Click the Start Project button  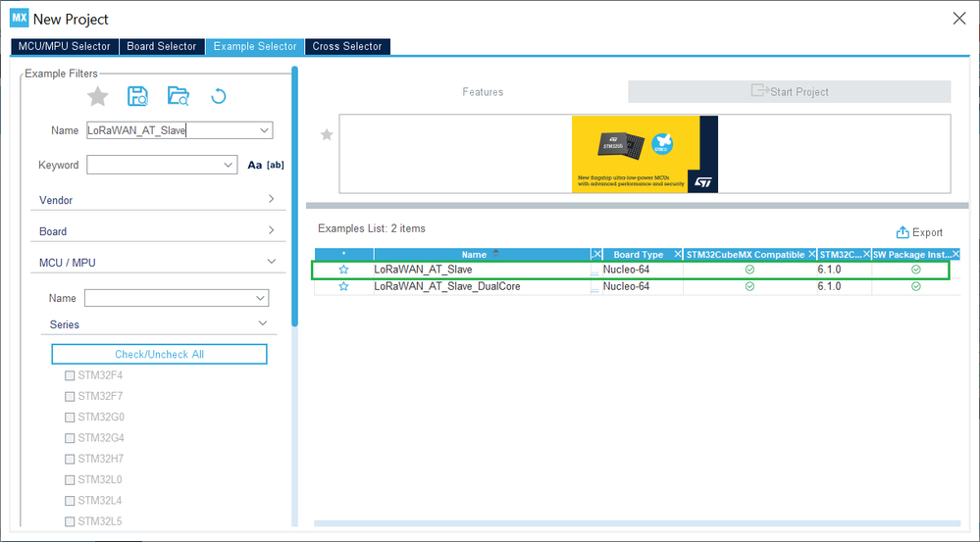(x=790, y=92)
